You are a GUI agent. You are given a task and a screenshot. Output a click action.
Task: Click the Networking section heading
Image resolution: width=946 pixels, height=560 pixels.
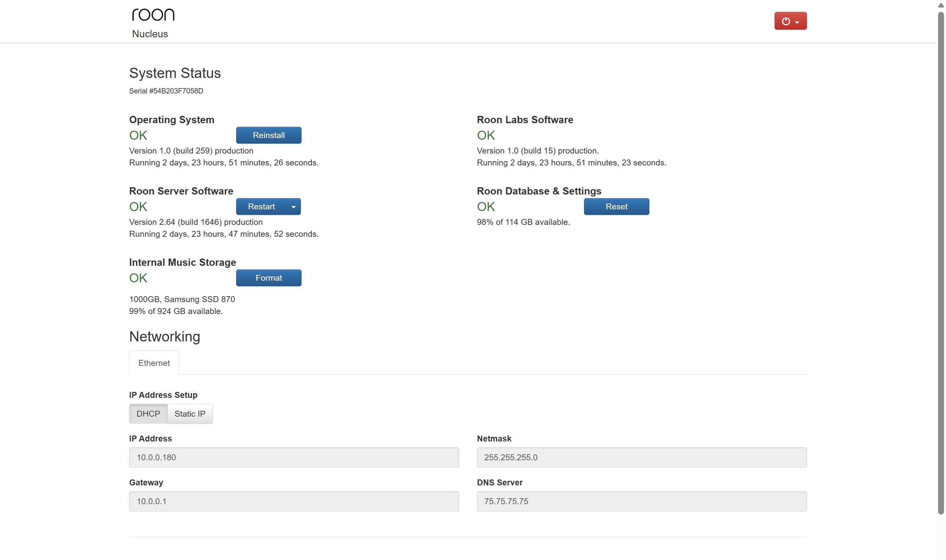[164, 336]
